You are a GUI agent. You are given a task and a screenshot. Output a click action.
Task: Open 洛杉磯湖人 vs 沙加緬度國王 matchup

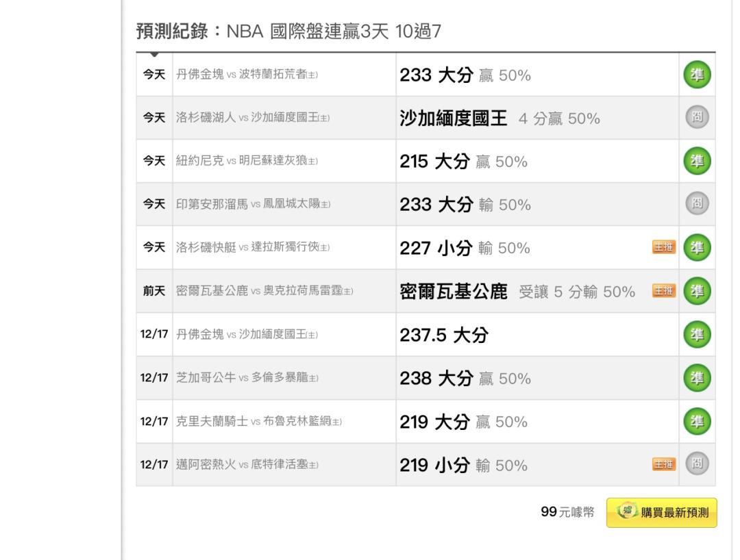tap(253, 118)
